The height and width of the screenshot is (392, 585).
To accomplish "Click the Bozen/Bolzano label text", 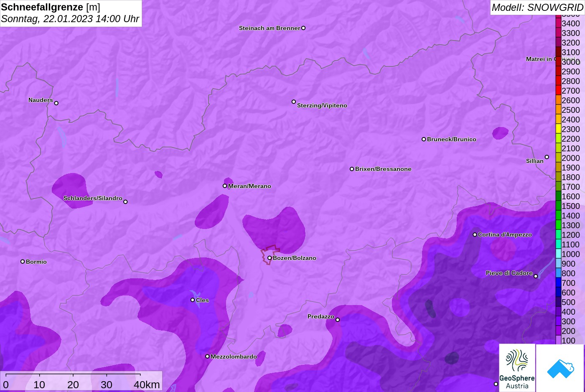I will (x=295, y=258).
